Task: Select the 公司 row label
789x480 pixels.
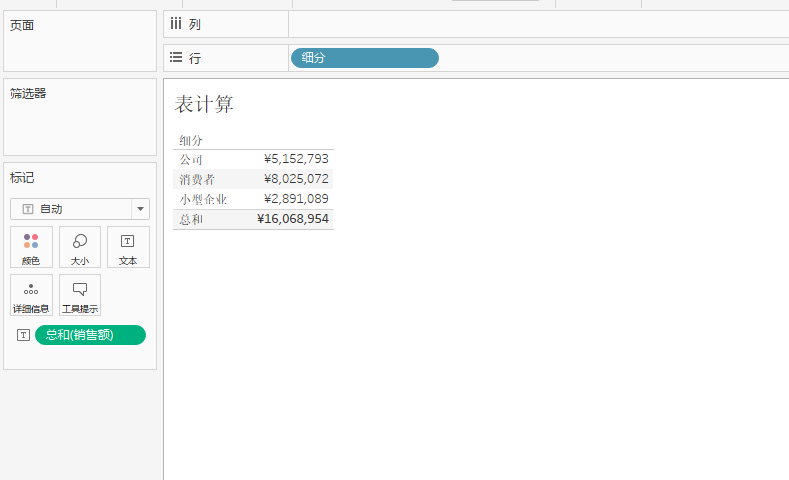Action: pyautogui.click(x=191, y=159)
